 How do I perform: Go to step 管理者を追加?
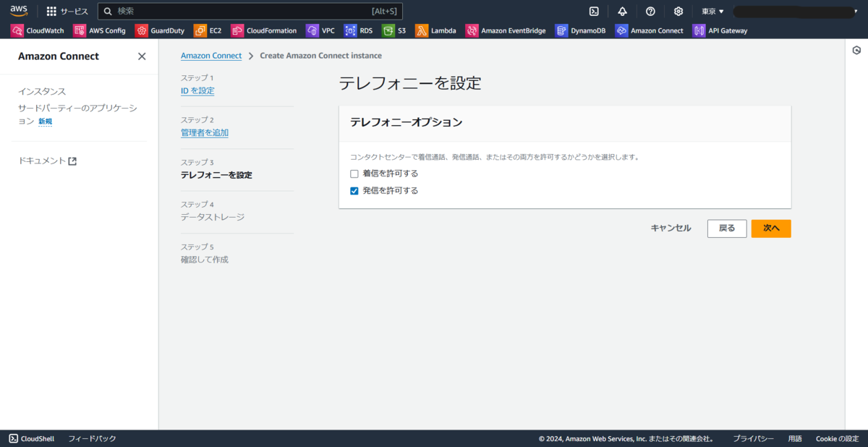pyautogui.click(x=205, y=132)
